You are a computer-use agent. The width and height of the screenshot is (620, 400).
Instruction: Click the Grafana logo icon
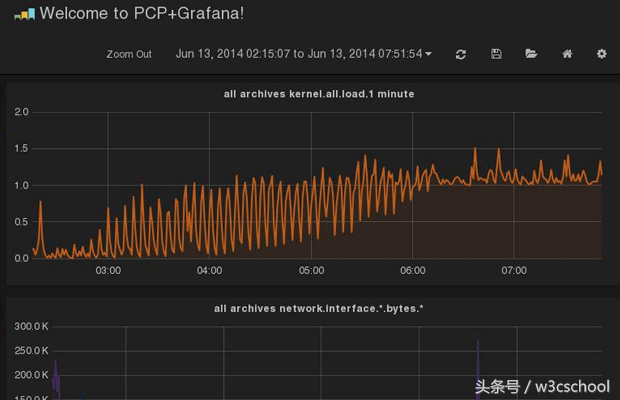click(x=25, y=14)
